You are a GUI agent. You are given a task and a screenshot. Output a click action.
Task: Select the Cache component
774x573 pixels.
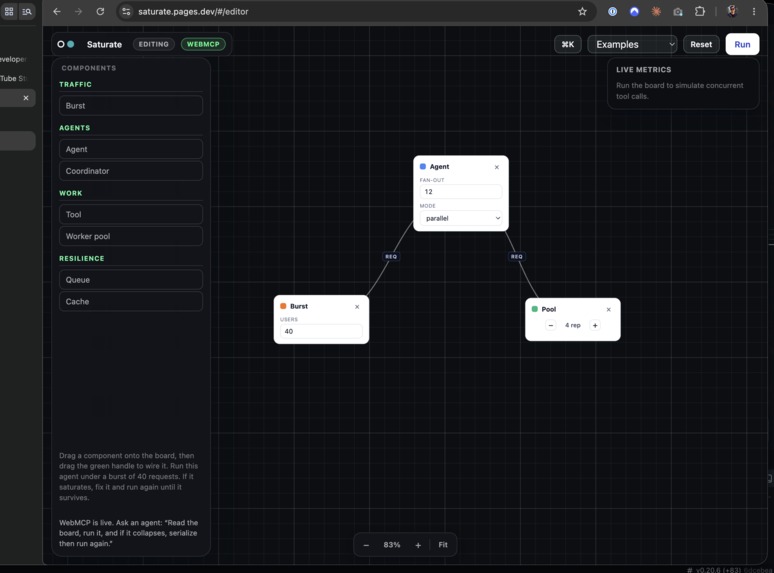pos(131,301)
